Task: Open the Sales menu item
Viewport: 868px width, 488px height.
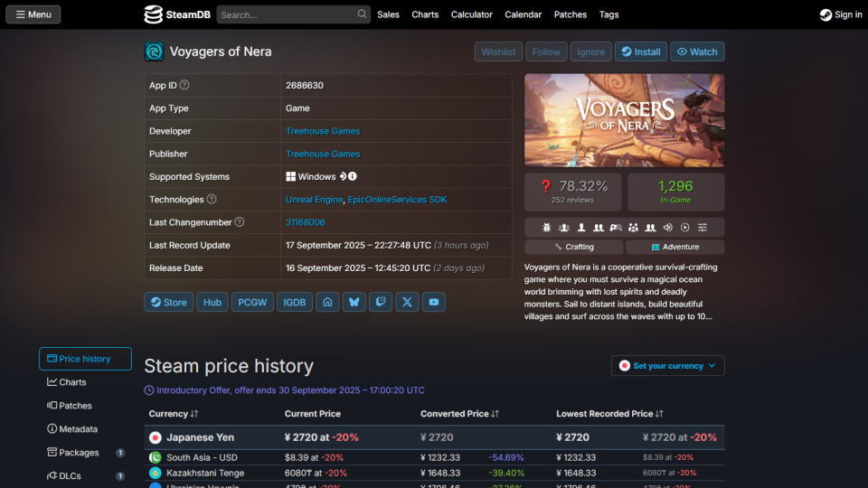Action: 388,14
